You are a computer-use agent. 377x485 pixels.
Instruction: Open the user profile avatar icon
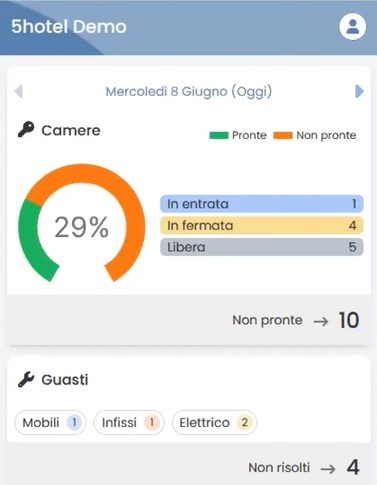(353, 26)
